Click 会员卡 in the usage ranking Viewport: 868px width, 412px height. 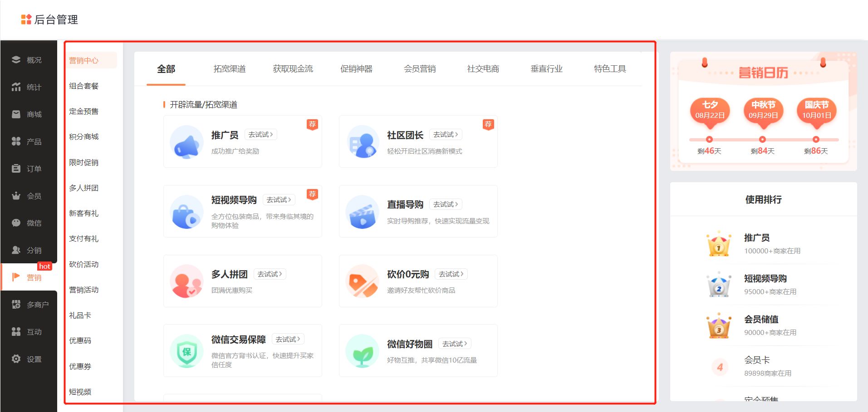pyautogui.click(x=757, y=360)
